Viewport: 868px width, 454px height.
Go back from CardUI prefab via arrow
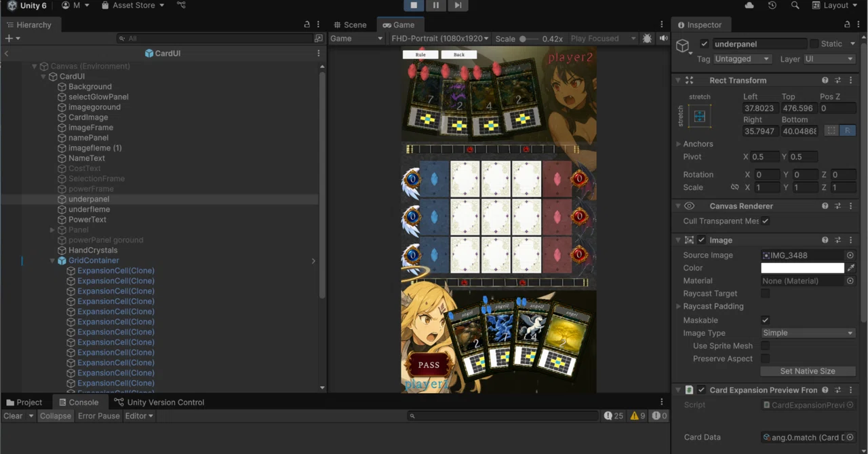coord(6,54)
